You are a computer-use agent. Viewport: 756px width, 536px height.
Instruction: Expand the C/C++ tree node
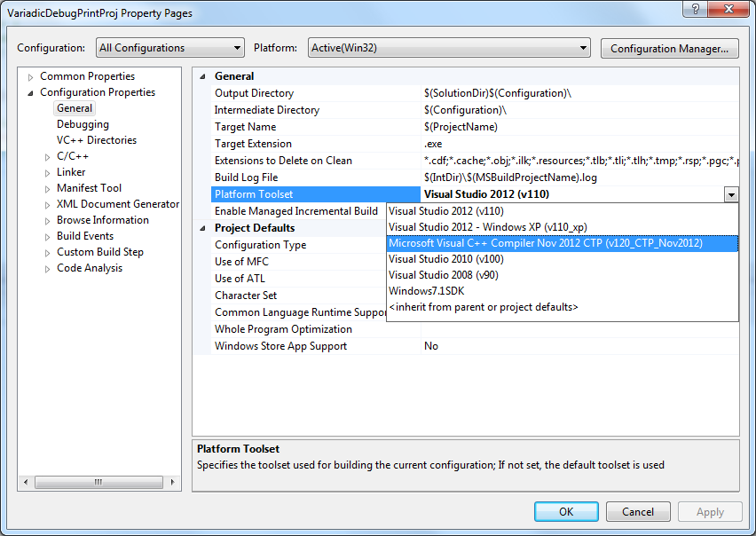coord(47,157)
